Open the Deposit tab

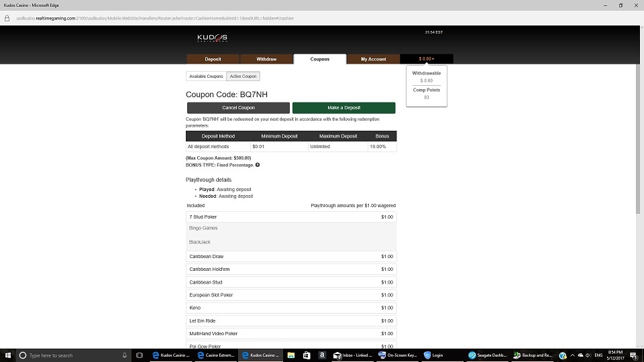[213, 59]
